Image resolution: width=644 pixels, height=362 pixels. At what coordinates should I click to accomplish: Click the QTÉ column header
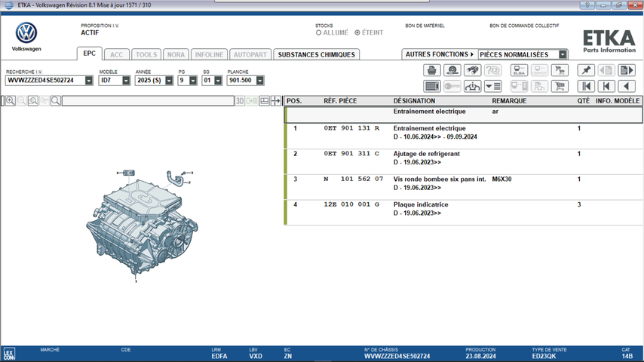pos(583,100)
